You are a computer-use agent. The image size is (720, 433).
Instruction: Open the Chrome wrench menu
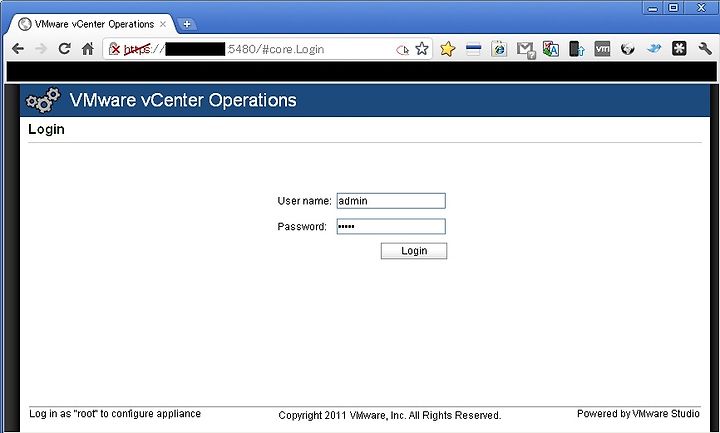point(705,49)
